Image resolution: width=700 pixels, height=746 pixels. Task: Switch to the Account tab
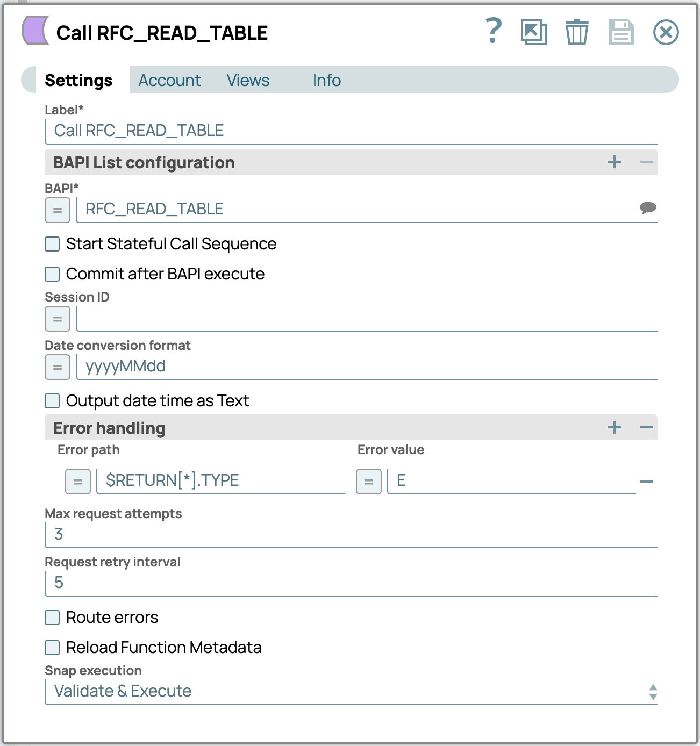pos(169,80)
